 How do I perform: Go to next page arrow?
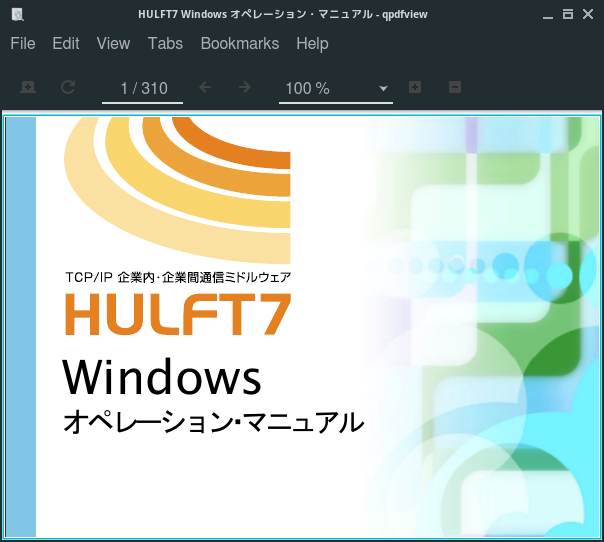[x=245, y=87]
